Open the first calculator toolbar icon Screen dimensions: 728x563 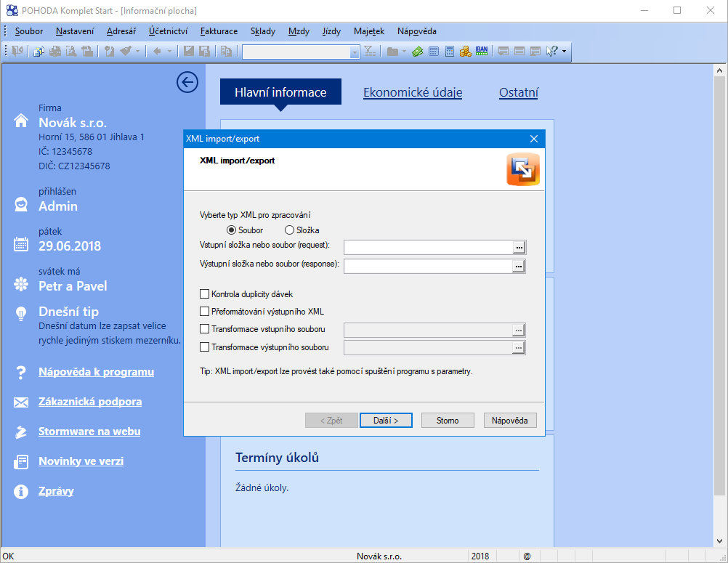(x=434, y=51)
